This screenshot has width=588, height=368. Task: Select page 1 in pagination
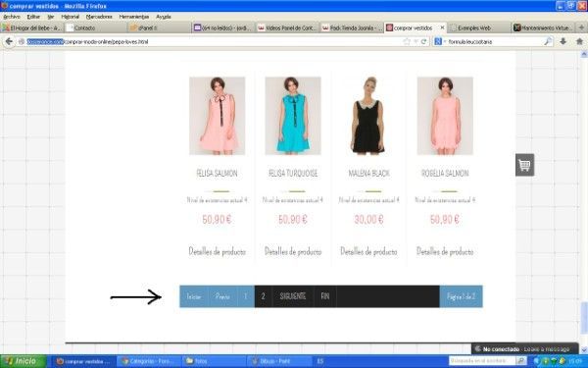(246, 296)
